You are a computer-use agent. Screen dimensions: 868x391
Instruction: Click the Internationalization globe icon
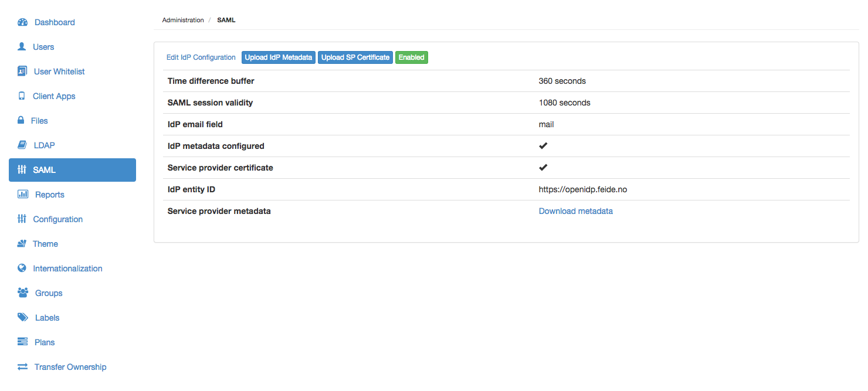22,268
